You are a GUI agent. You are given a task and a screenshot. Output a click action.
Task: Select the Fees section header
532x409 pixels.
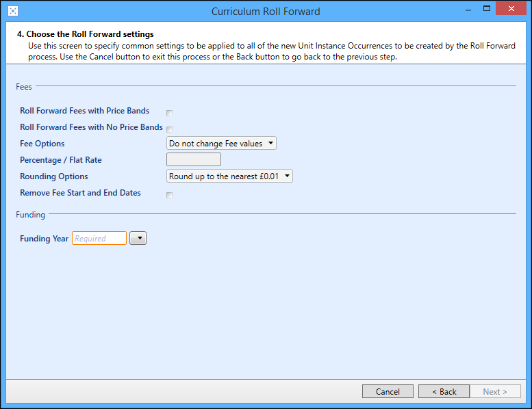pos(24,87)
